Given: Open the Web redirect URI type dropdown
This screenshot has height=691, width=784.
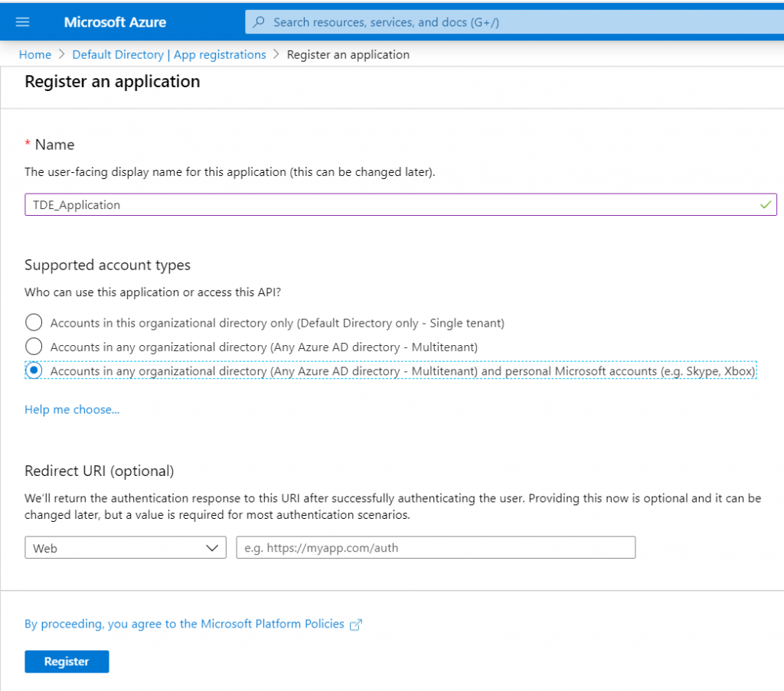Looking at the screenshot, I should 125,547.
